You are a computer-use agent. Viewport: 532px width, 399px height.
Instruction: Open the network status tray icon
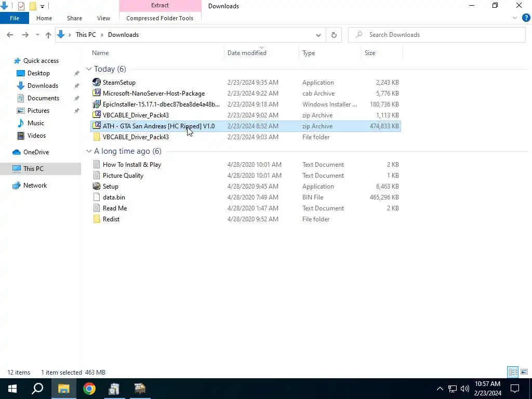(453, 389)
